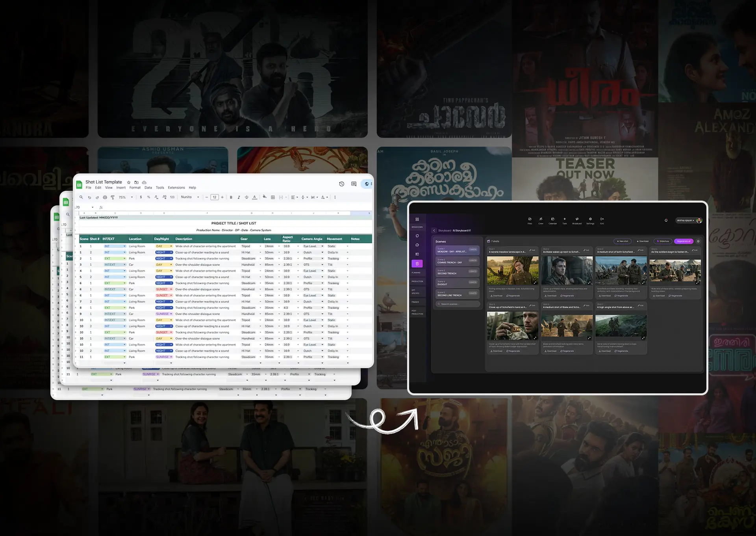756x536 pixels.
Task: Open the Help menu in Sheets
Action: click(192, 188)
